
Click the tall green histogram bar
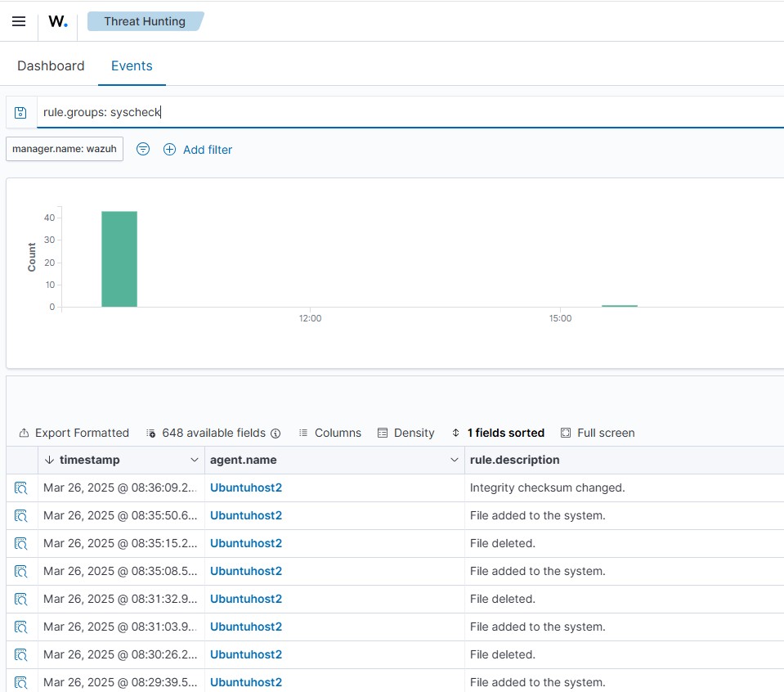119,258
